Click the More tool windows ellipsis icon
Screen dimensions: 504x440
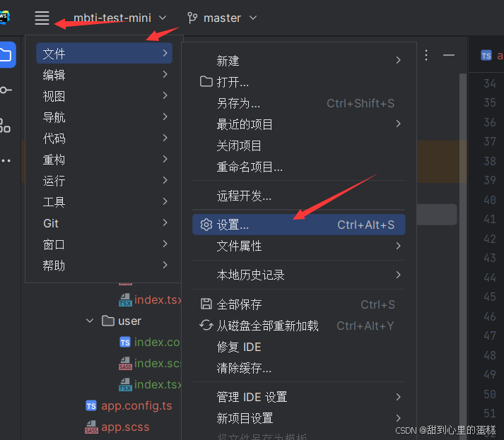click(x=6, y=160)
